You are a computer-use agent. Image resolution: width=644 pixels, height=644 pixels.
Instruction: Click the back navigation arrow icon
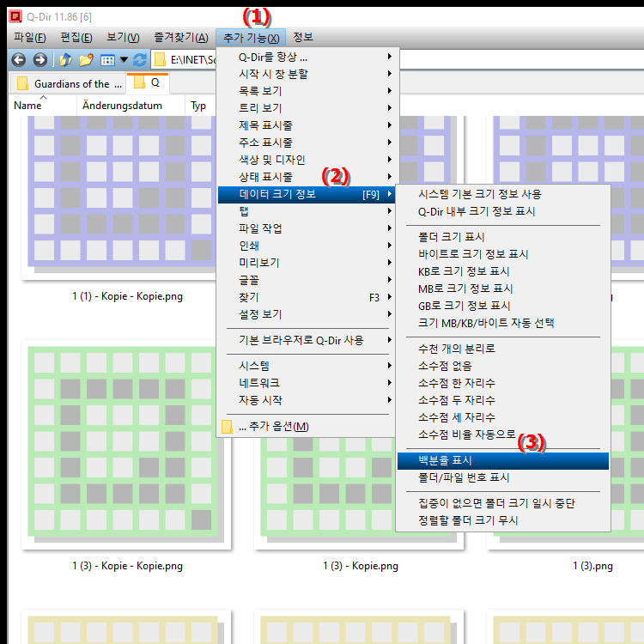[18, 60]
